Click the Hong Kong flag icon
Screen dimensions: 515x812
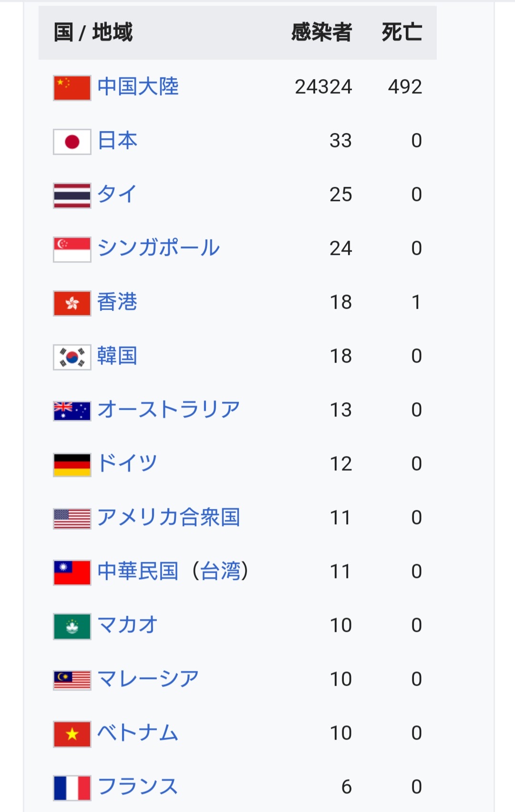72,304
